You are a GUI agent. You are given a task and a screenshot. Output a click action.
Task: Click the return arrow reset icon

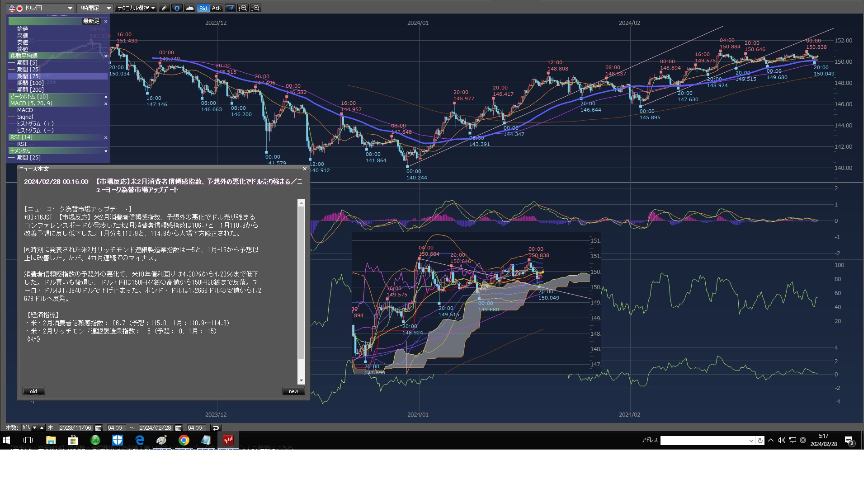[x=216, y=428]
